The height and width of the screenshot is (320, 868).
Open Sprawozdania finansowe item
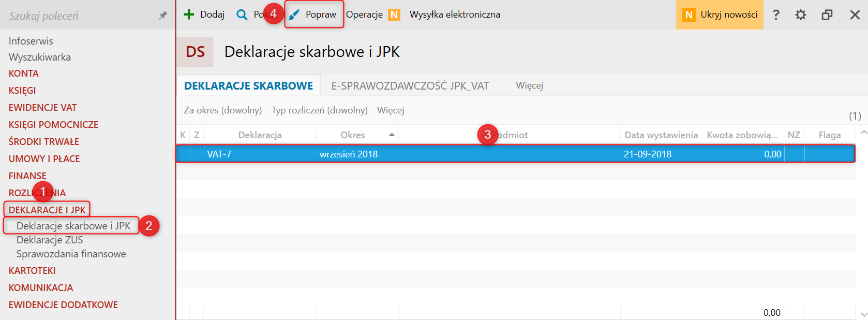tap(71, 254)
